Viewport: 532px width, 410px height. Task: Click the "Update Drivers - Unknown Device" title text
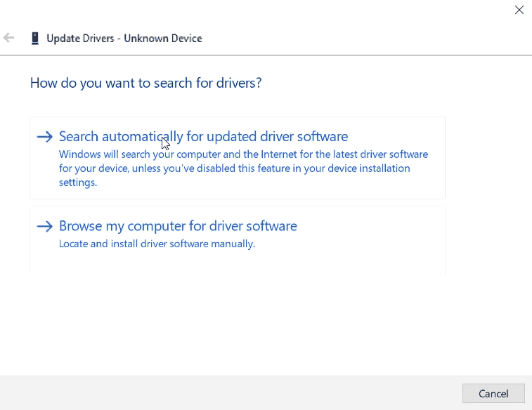click(124, 39)
